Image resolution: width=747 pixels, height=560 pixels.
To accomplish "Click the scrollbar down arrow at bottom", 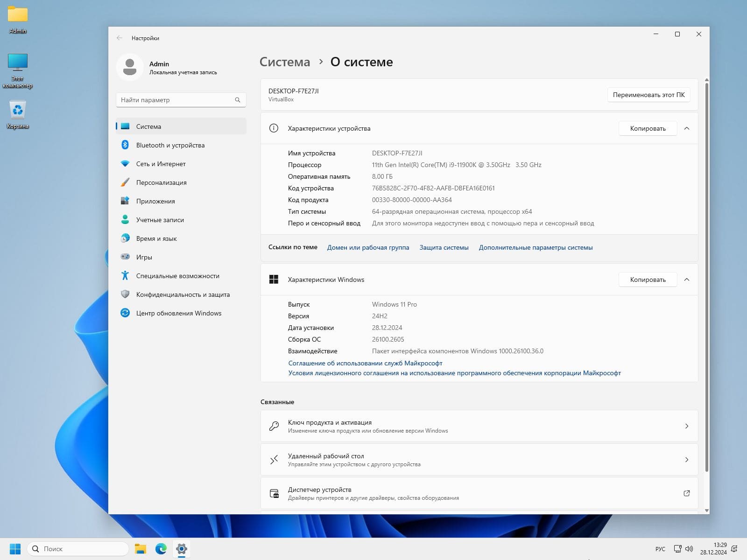I will pyautogui.click(x=706, y=511).
